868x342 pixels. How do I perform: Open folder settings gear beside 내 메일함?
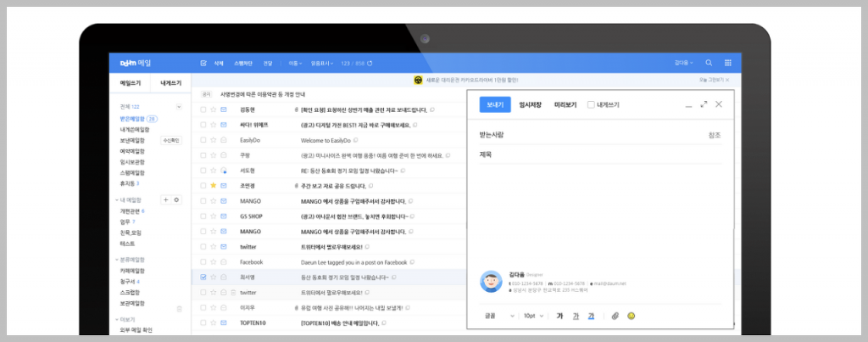tap(176, 200)
